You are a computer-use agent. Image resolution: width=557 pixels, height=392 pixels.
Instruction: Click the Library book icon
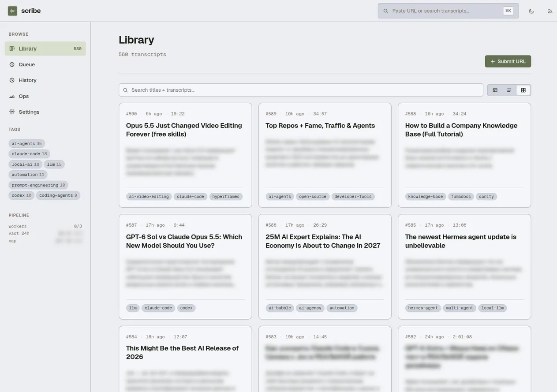tap(12, 49)
